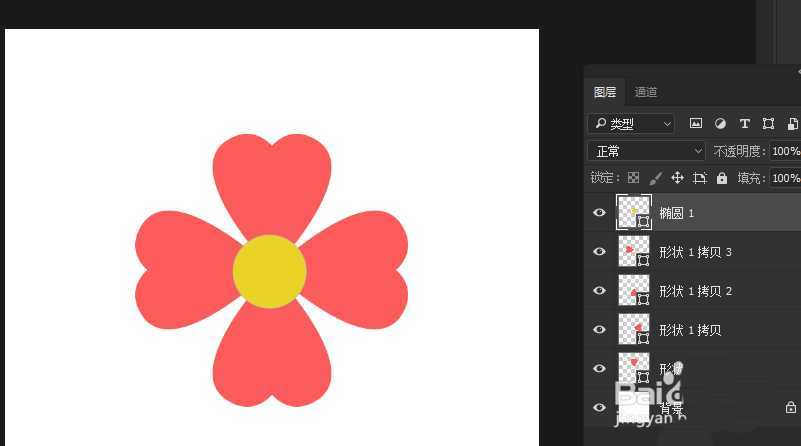
Task: Click the type layer filter icon
Action: click(x=744, y=124)
